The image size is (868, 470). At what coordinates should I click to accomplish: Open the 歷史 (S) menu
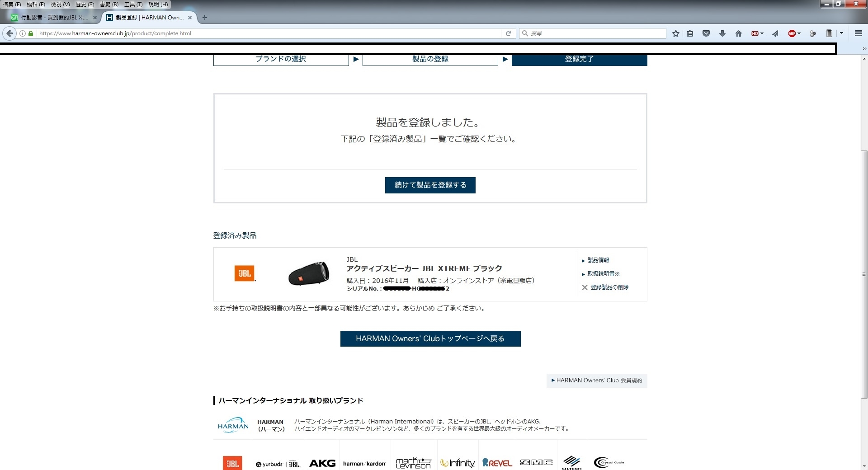pos(85,5)
